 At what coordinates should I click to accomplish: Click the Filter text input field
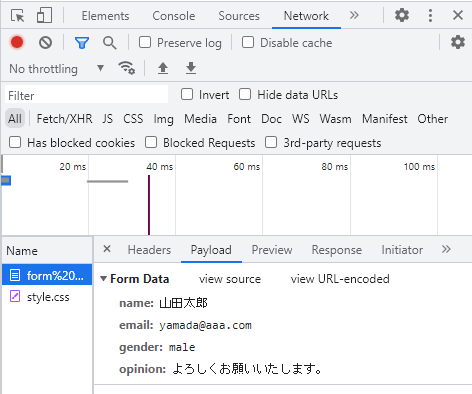point(87,95)
